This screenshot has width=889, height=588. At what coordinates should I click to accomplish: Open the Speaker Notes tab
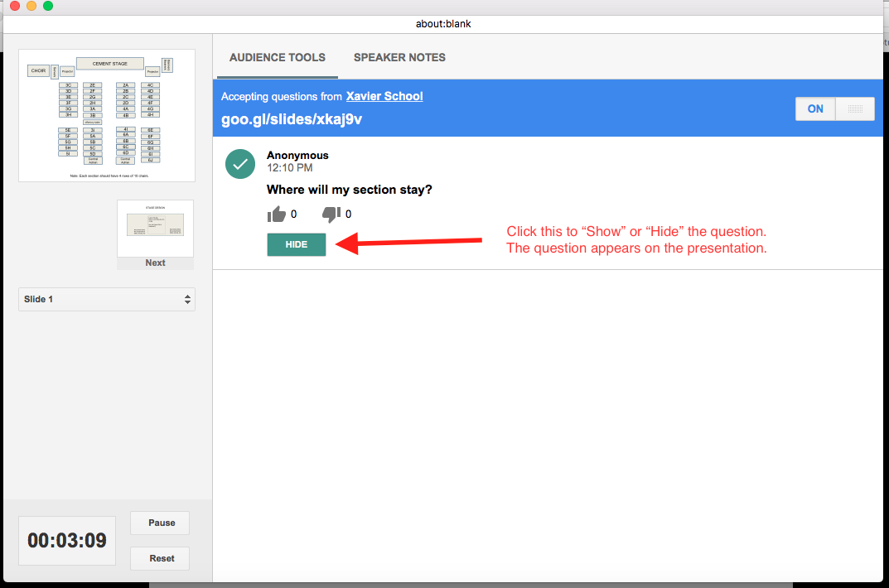pos(399,58)
